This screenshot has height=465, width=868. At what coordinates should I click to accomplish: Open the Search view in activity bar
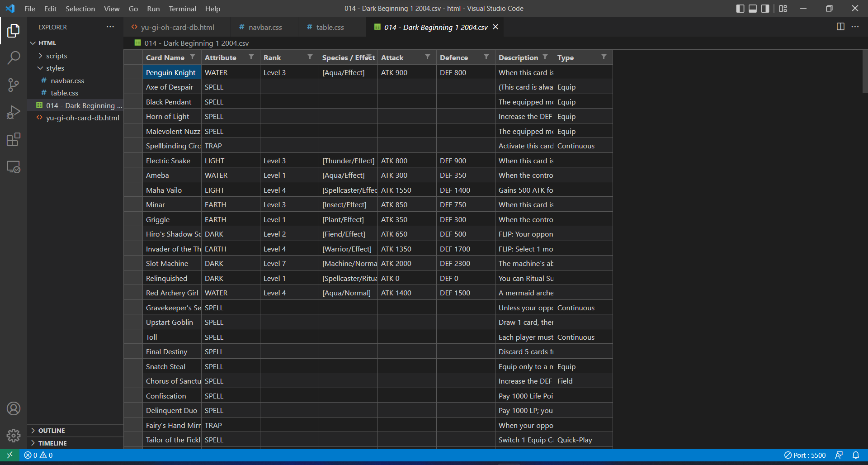pyautogui.click(x=14, y=58)
